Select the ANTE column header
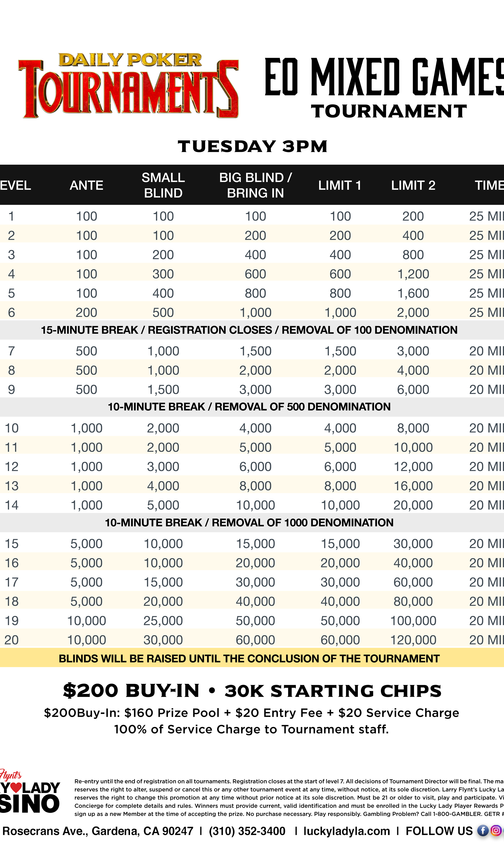 [86, 185]
